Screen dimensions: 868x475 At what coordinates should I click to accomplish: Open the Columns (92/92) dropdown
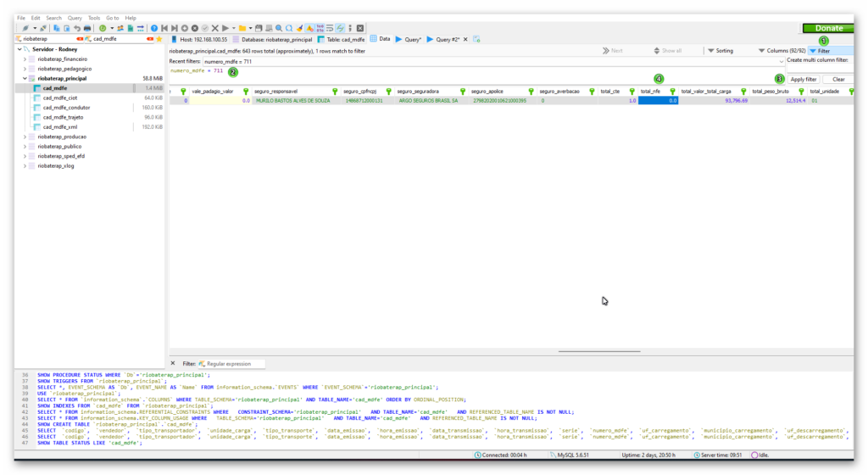[x=782, y=51]
